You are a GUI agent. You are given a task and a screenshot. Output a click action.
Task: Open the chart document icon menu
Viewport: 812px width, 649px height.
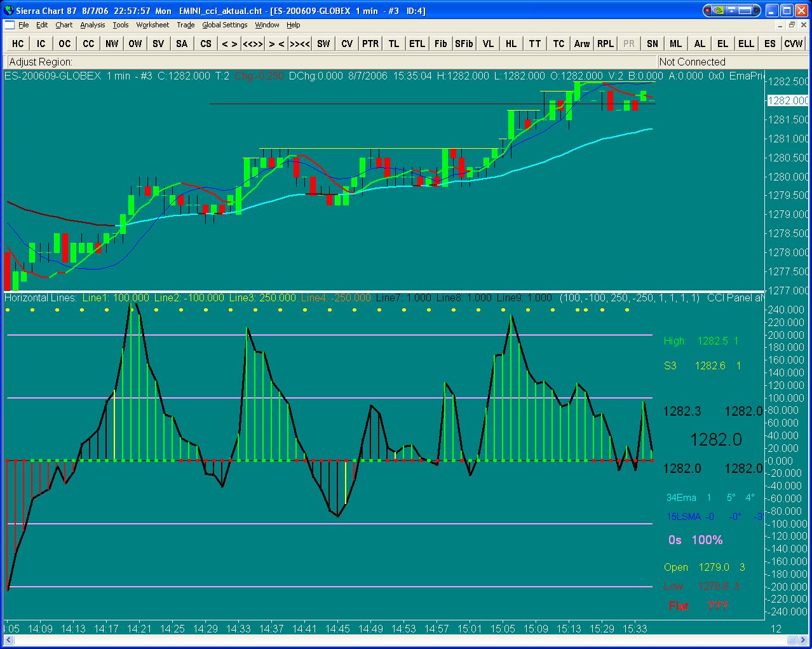pos(9,25)
